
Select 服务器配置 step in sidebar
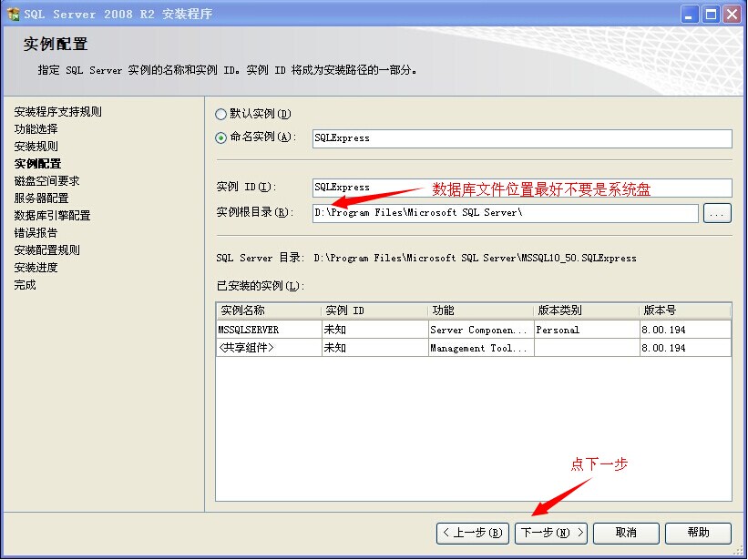[x=42, y=199]
